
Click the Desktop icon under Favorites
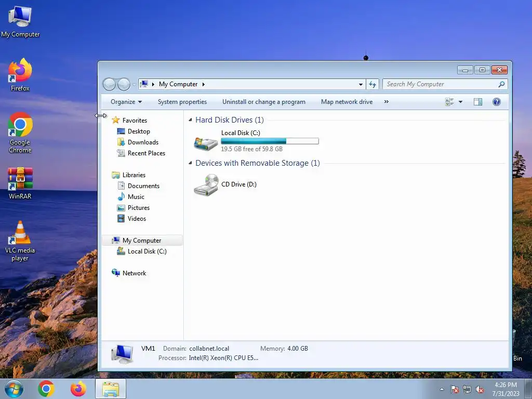pos(121,131)
